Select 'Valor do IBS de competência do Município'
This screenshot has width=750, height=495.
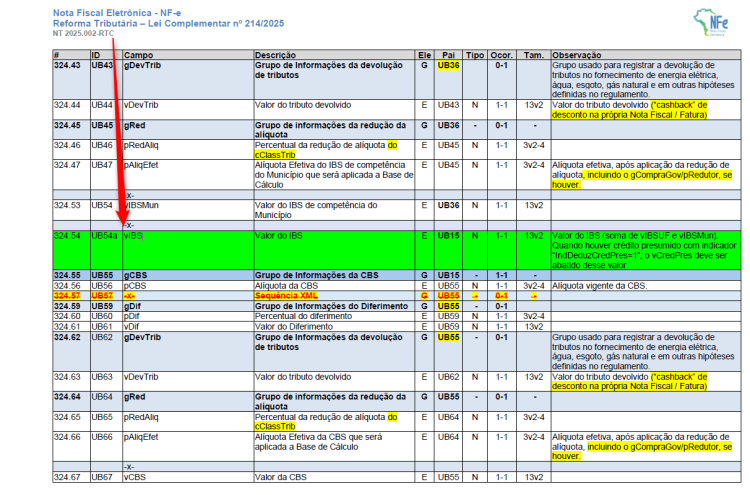(x=316, y=210)
